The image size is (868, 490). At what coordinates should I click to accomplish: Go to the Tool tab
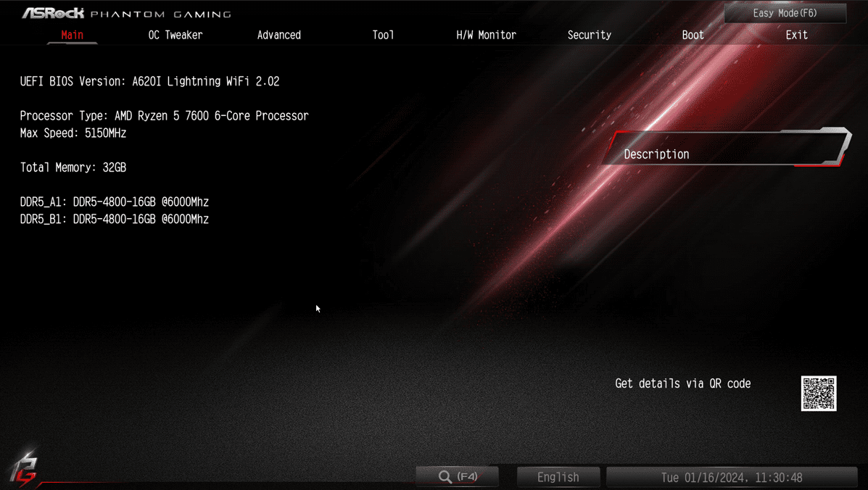pyautogui.click(x=383, y=35)
